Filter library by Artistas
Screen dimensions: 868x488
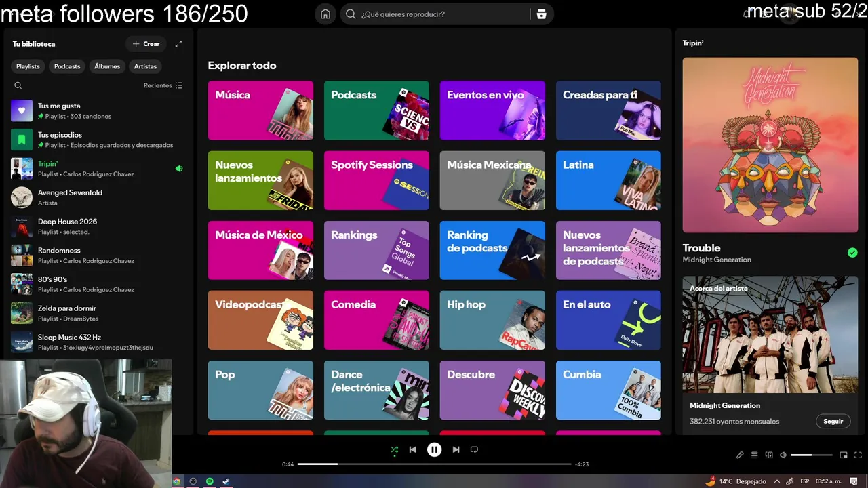pos(145,66)
